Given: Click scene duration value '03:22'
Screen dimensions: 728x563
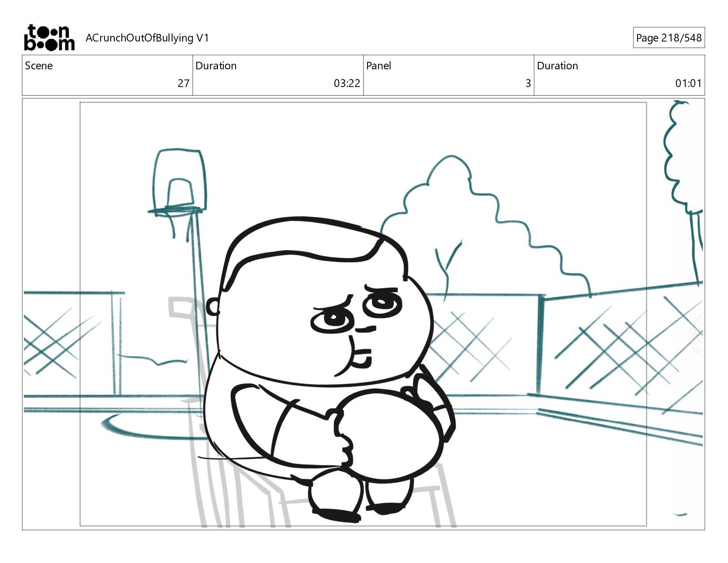Looking at the screenshot, I should [347, 83].
